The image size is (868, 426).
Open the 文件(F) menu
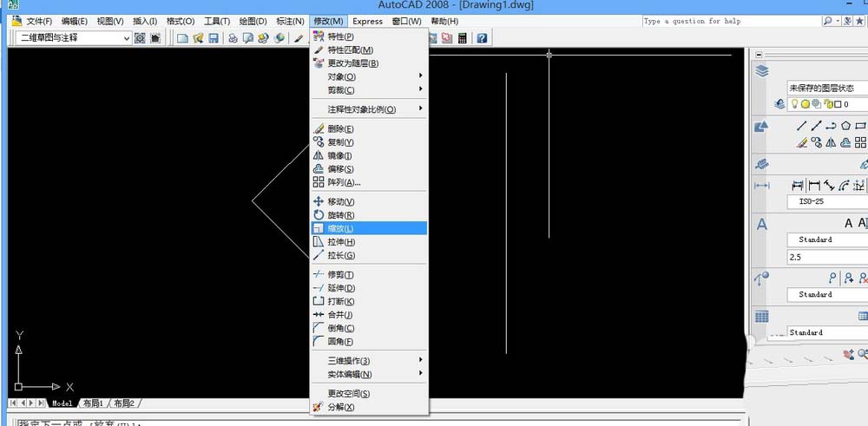point(39,21)
